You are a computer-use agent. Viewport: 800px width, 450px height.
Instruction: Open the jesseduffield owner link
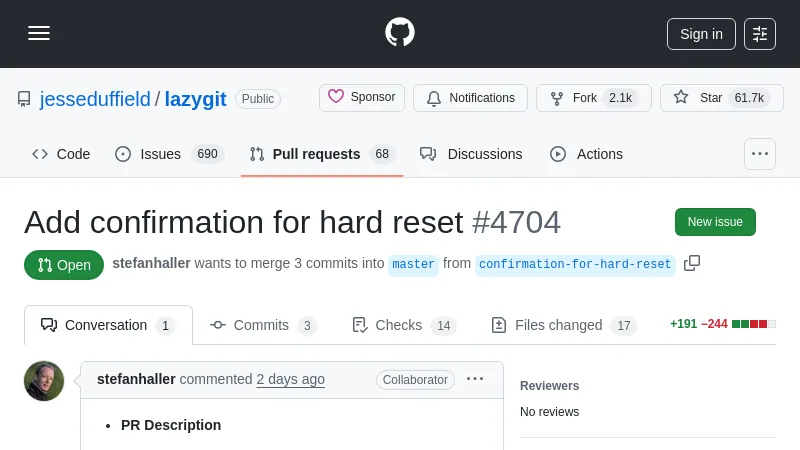click(95, 99)
